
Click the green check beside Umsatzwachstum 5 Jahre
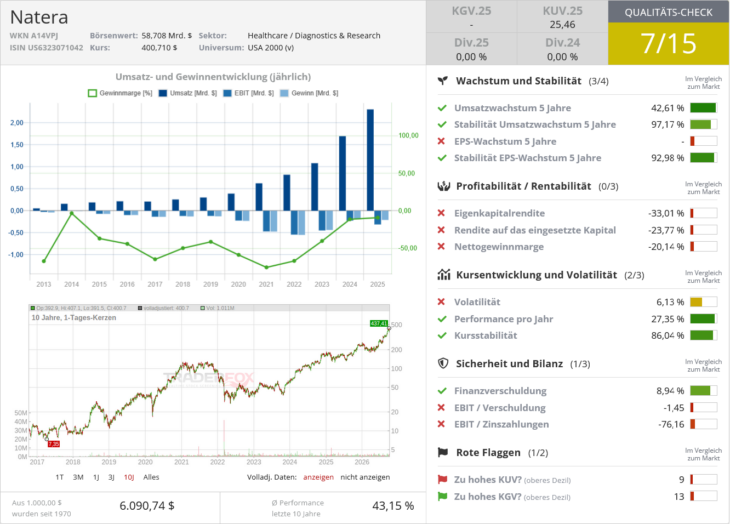point(442,108)
